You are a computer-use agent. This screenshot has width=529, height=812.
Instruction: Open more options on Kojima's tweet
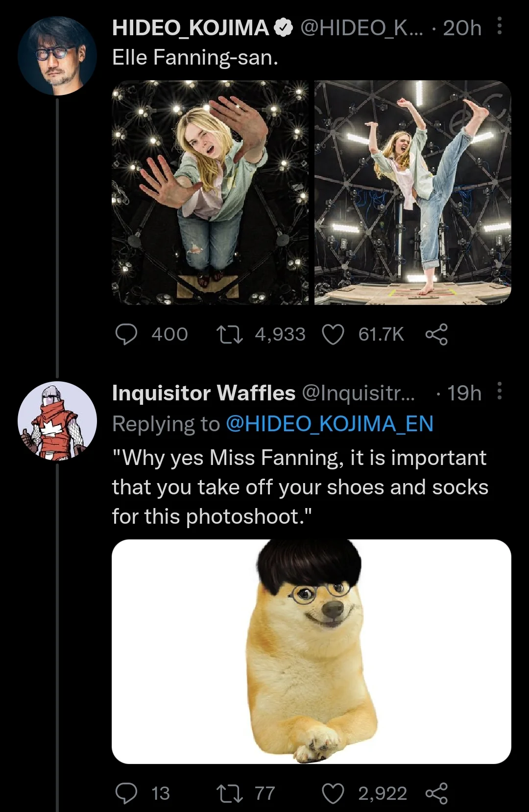(x=499, y=26)
